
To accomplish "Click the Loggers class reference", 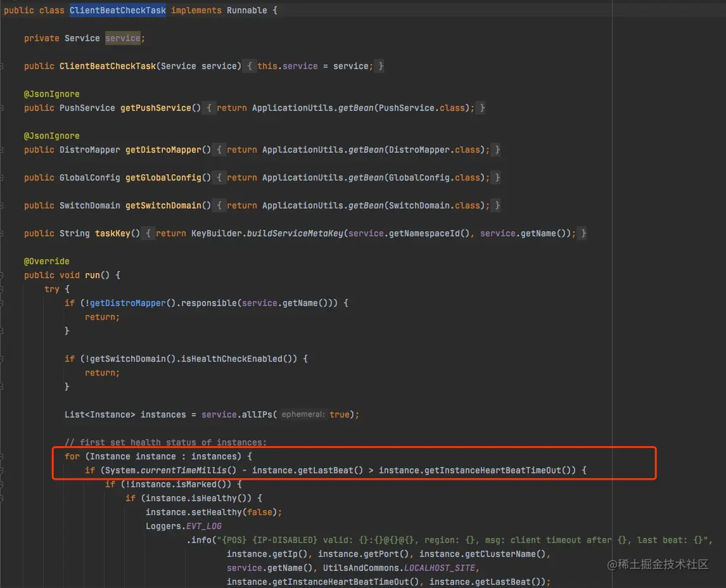I will (x=163, y=527).
